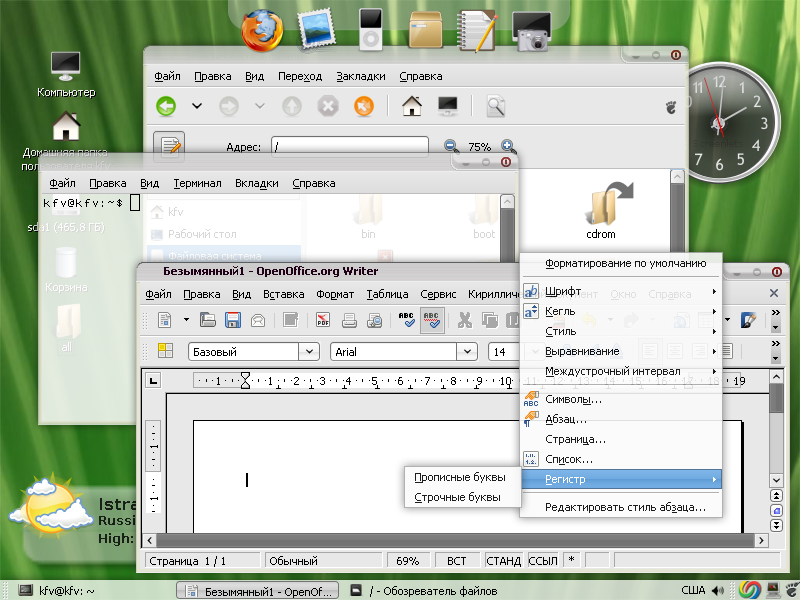The image size is (800, 600).
Task: Click the Back arrow in file browser
Action: (x=166, y=107)
